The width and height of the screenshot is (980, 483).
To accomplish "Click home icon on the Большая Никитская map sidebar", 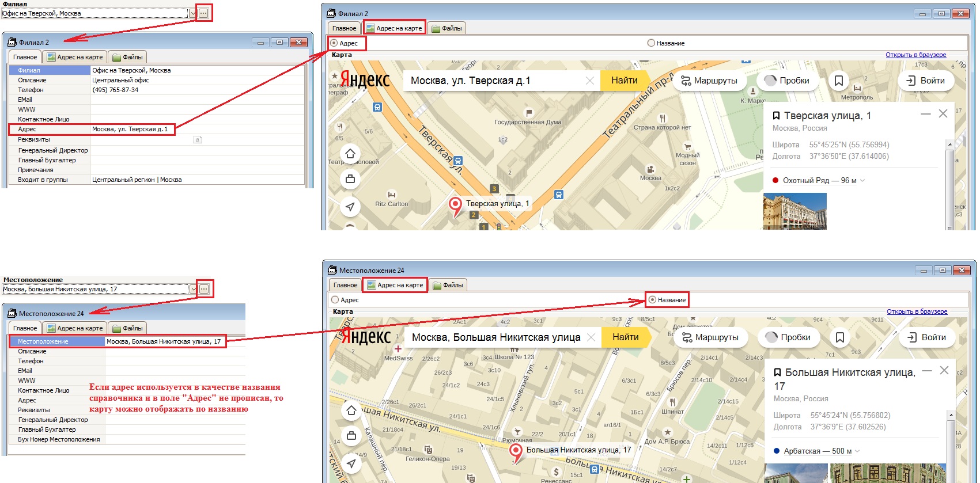I will click(x=351, y=410).
